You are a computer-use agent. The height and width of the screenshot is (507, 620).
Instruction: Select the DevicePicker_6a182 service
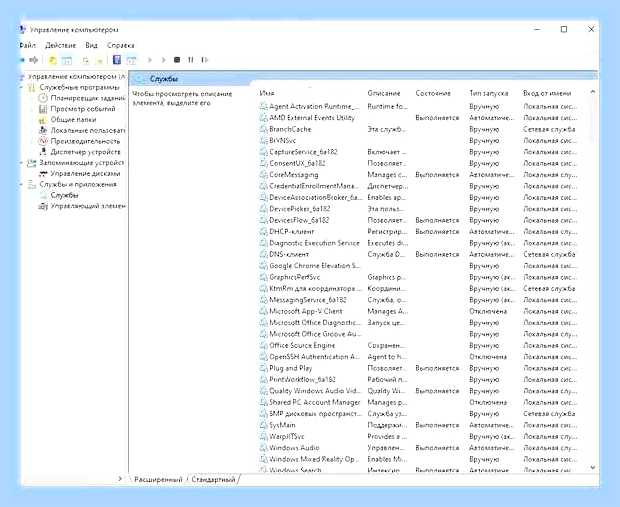point(418,209)
